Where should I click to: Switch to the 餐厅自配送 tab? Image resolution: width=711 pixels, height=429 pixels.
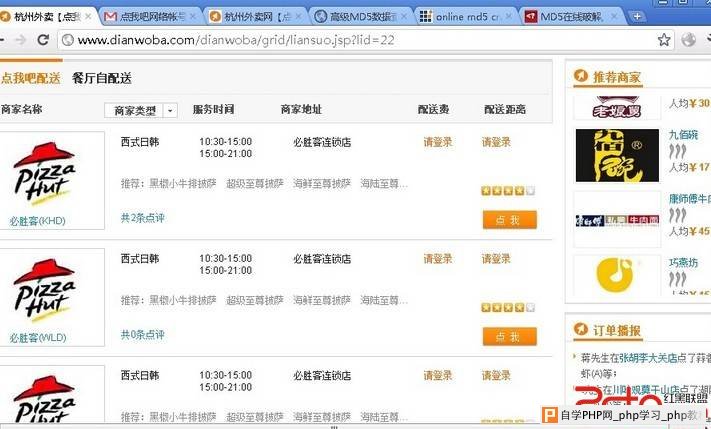click(102, 78)
